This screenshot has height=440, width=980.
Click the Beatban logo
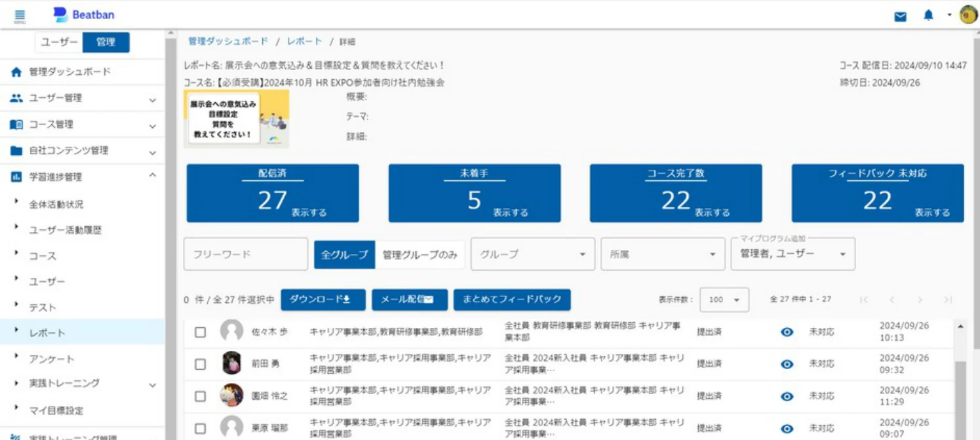pos(84,14)
